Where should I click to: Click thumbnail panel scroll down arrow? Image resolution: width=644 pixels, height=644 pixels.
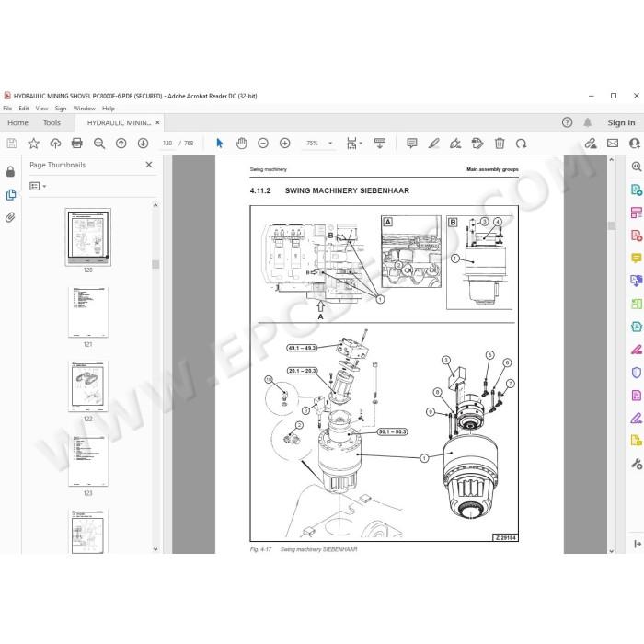tap(155, 548)
